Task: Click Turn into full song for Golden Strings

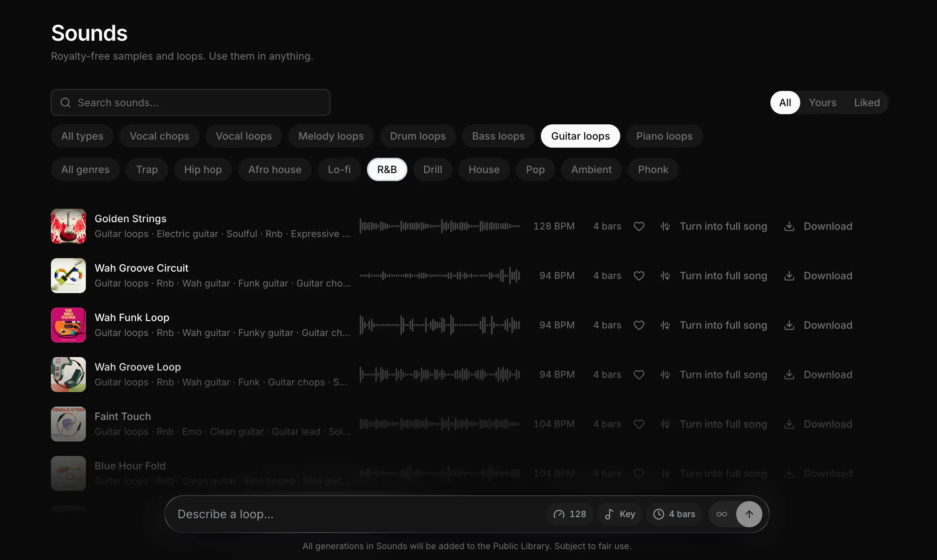Action: tap(723, 227)
